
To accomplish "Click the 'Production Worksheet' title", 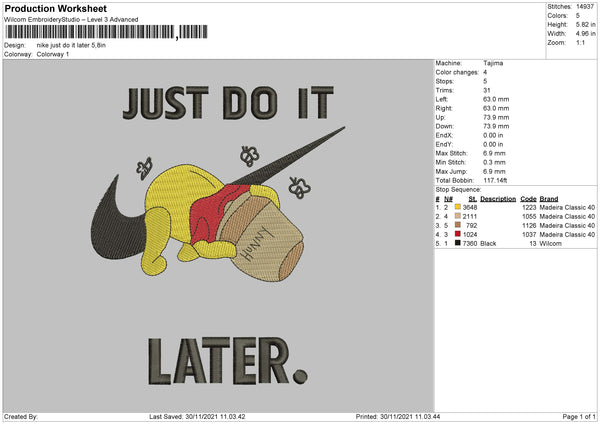I will click(x=56, y=8).
